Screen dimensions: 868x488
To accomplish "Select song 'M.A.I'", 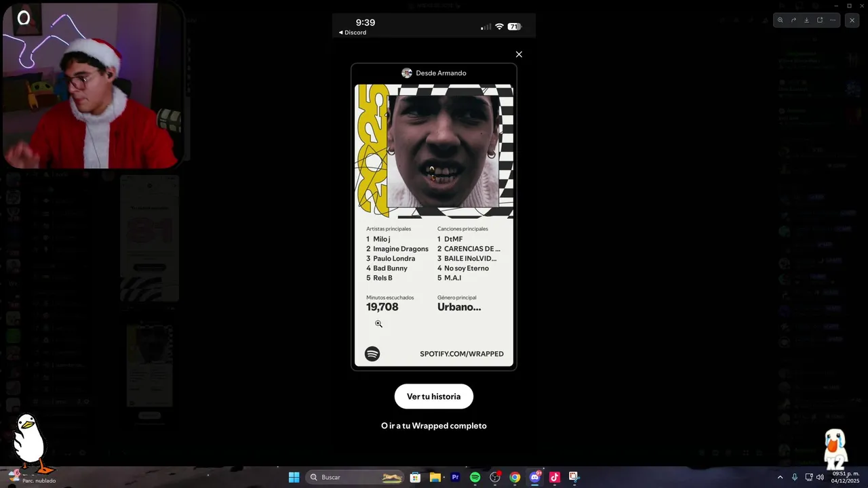I will (452, 278).
